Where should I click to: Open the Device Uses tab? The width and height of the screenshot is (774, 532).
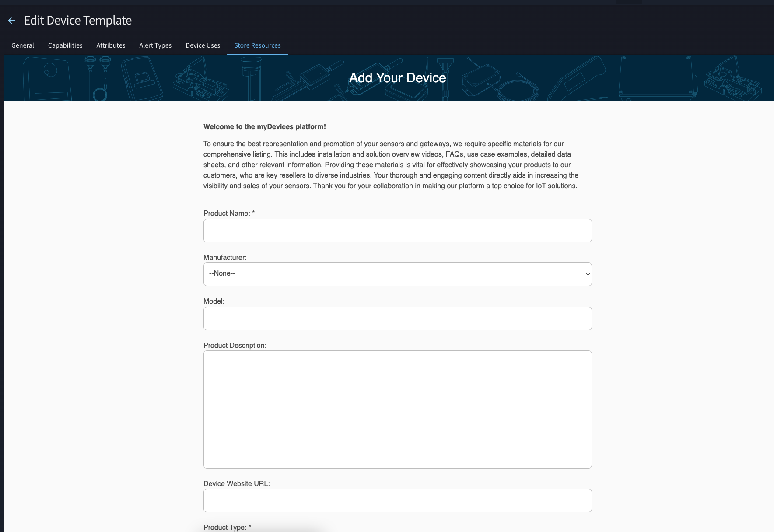[202, 45]
